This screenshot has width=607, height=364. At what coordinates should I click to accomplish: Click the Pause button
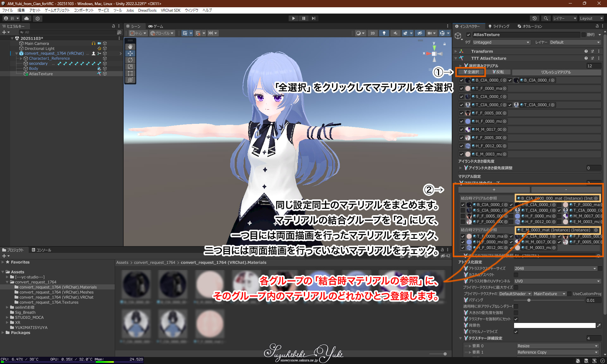tap(303, 18)
